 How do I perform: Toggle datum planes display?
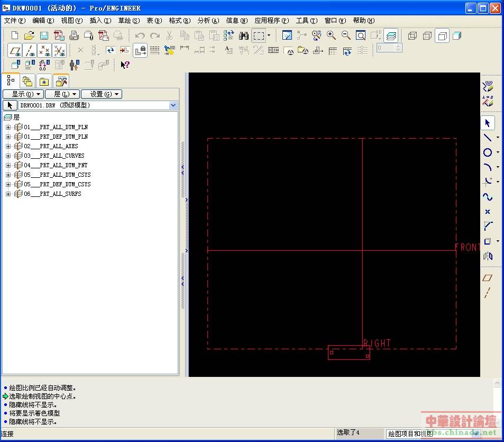click(x=15, y=50)
